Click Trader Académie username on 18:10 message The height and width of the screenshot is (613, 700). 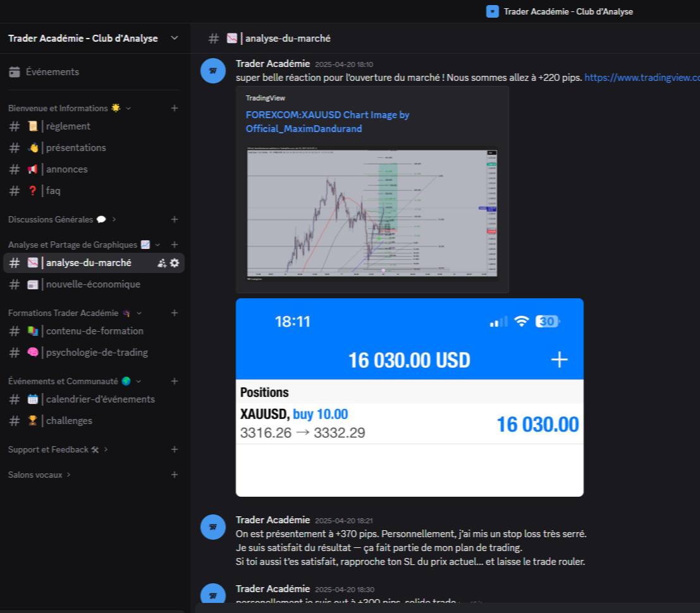pyautogui.click(x=273, y=64)
